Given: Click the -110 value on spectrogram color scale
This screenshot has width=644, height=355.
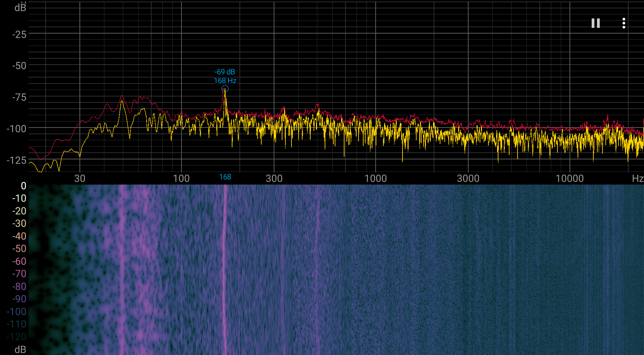Looking at the screenshot, I should [x=16, y=324].
